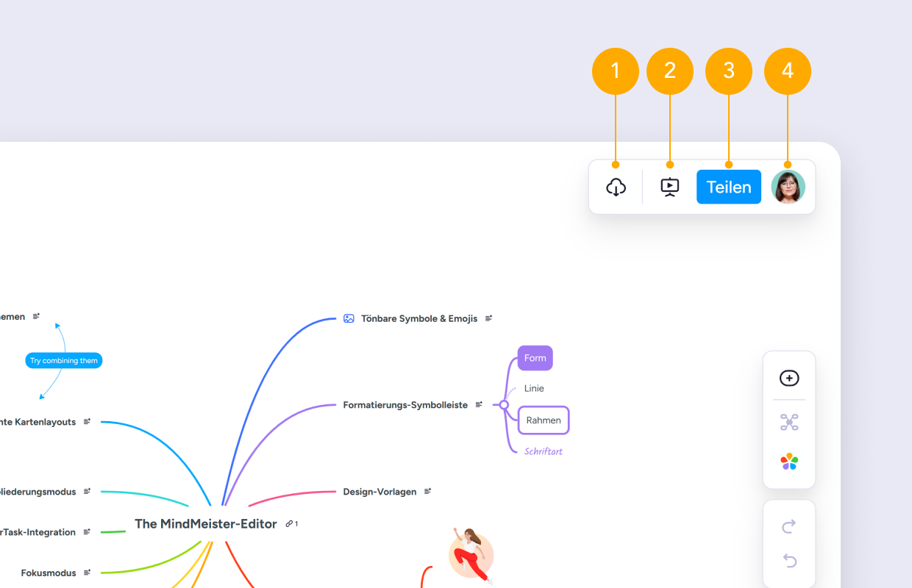Select the Linie subtopic
Image resolution: width=912 pixels, height=588 pixels.
(535, 388)
